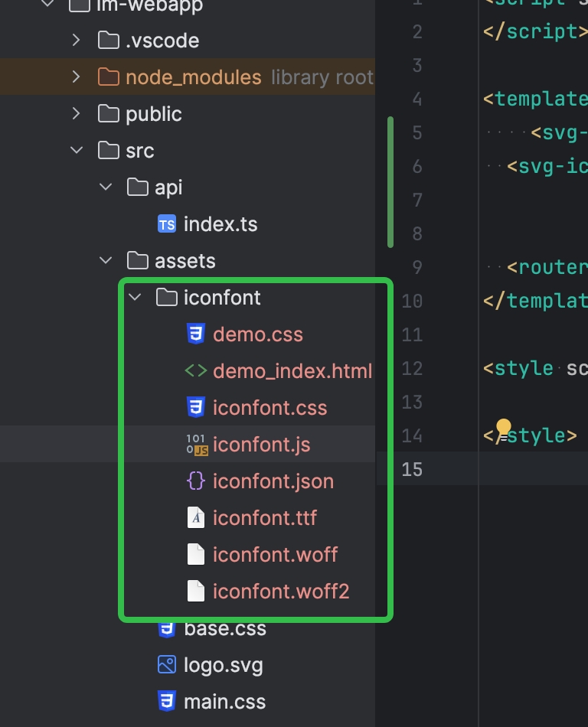Open the iconfont.js file
The width and height of the screenshot is (588, 727).
[262, 445]
